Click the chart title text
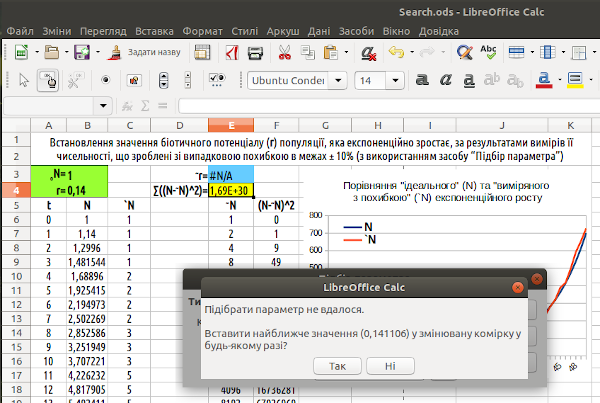The image size is (600, 403). tap(446, 191)
